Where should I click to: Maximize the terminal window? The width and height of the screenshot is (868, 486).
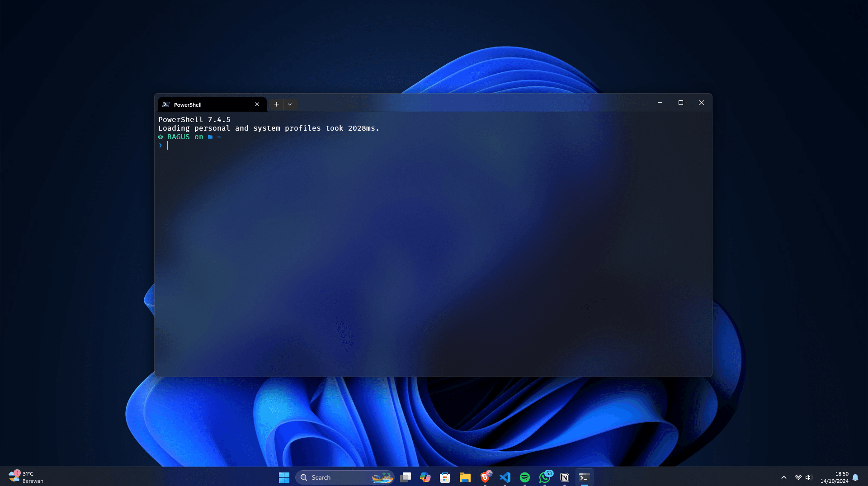pos(681,103)
